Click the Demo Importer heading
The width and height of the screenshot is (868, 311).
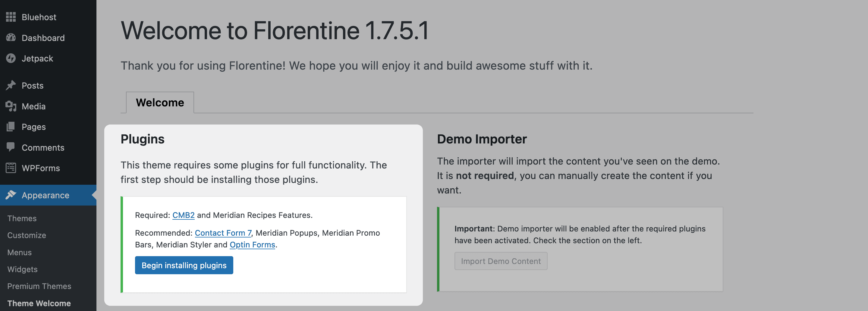point(482,139)
